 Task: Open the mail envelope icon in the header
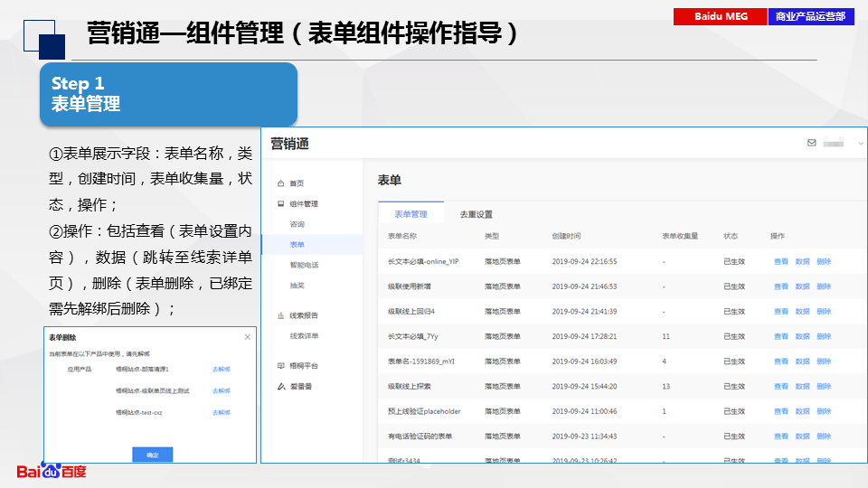click(812, 143)
